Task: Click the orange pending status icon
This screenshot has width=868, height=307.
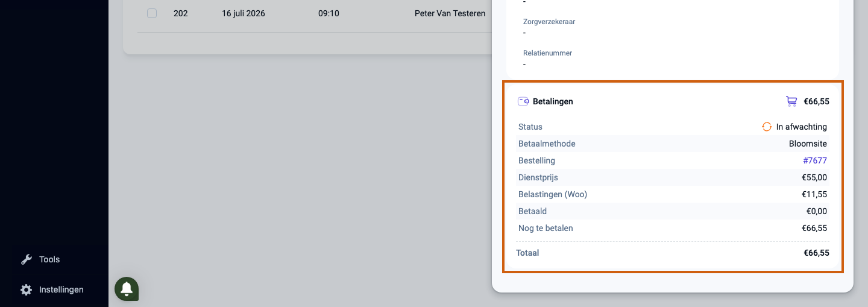Action: coord(767,127)
